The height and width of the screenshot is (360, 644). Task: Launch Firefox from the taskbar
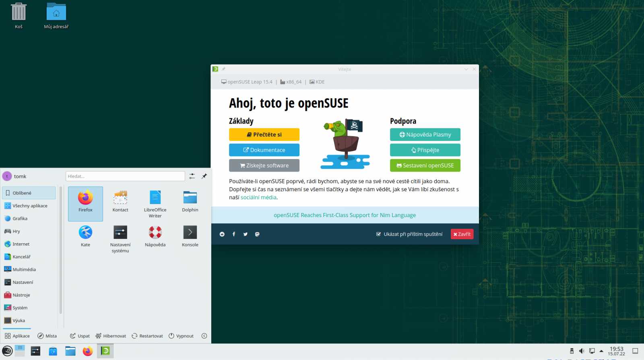[88, 351]
